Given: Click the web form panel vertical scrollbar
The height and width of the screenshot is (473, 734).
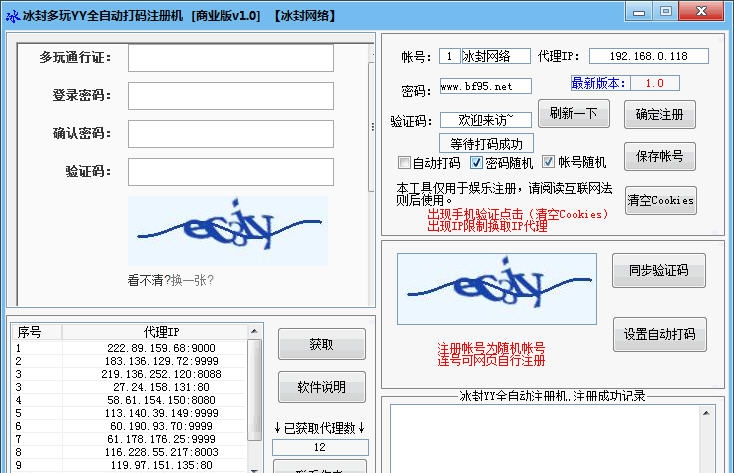Looking at the screenshot, I should [x=371, y=126].
